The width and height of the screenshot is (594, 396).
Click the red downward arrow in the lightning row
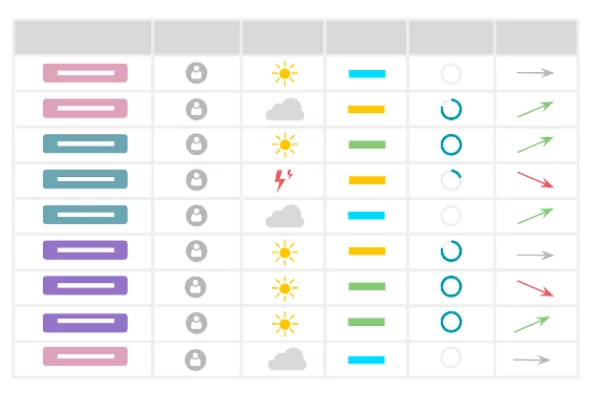535,180
